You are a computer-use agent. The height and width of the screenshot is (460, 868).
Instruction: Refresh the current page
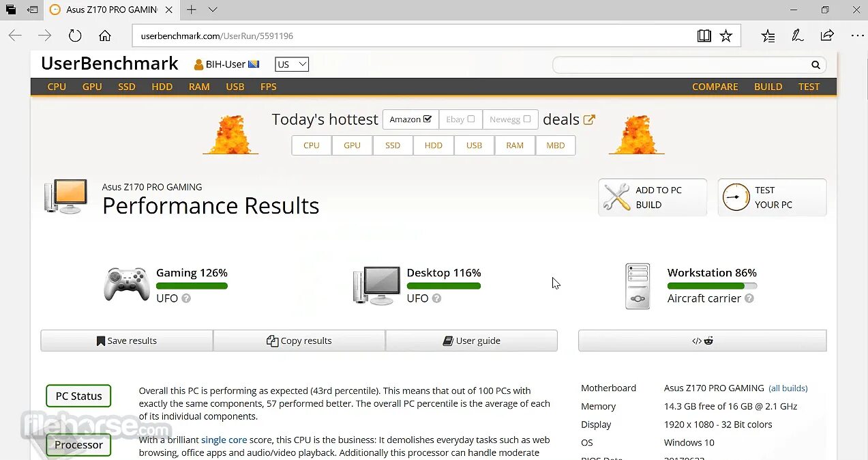[75, 35]
